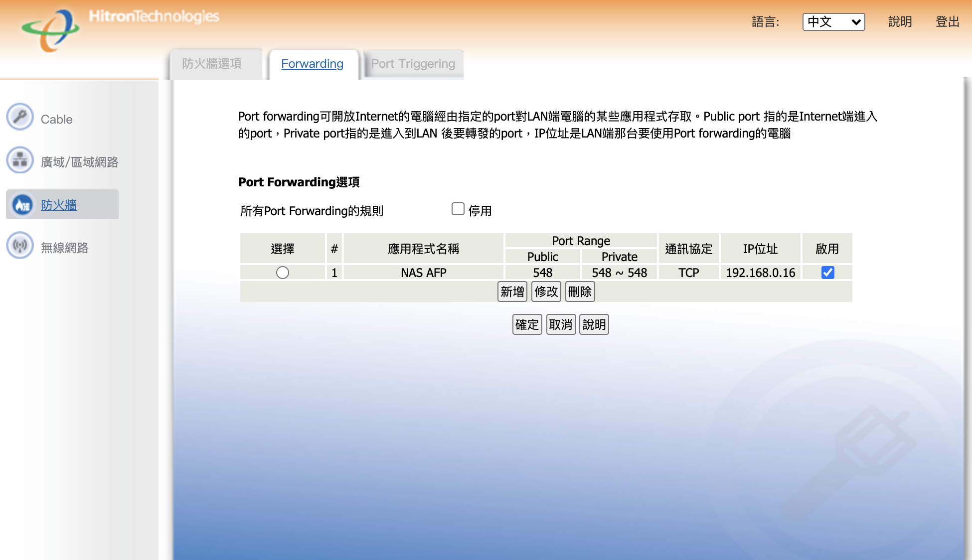This screenshot has width=972, height=560.
Task: Click the Private sub-header
Action: [x=620, y=257]
